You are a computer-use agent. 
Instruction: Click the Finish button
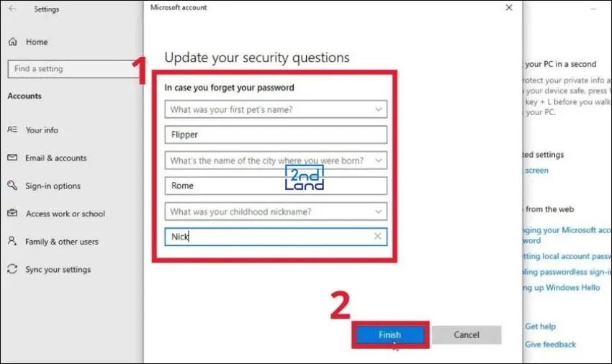[390, 335]
